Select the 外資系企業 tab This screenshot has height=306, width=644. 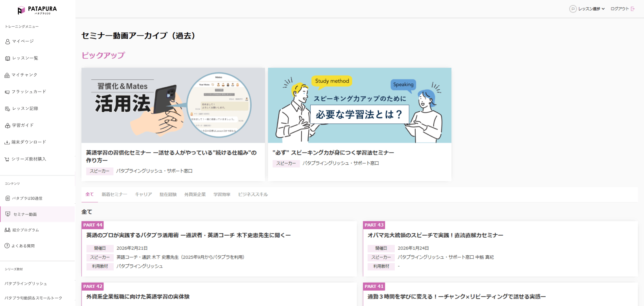(195, 194)
